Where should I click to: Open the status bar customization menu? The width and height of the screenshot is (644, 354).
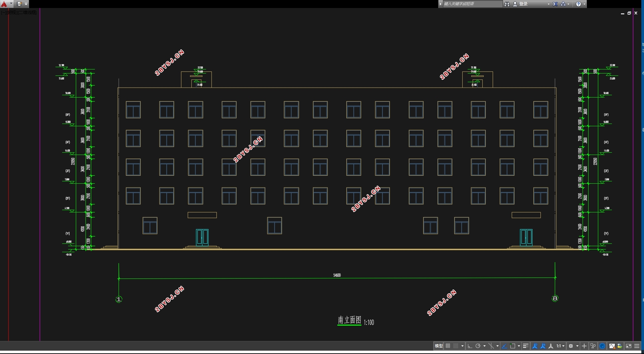tap(637, 346)
